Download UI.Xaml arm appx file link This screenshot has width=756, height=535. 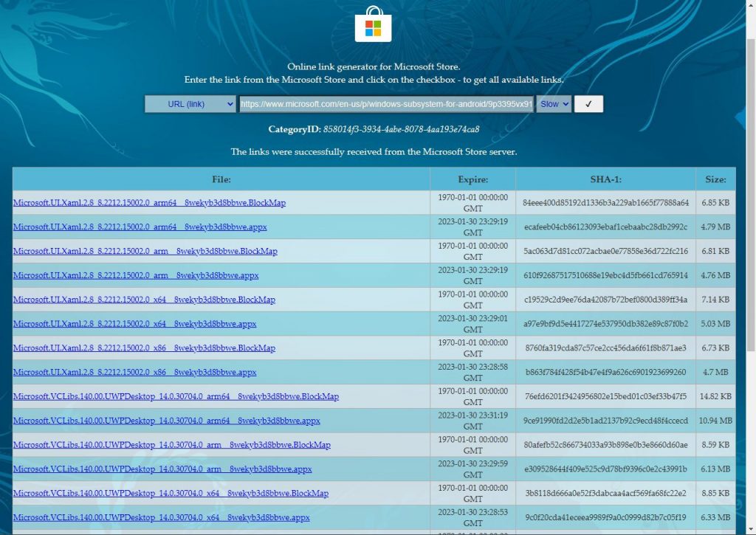tap(136, 276)
